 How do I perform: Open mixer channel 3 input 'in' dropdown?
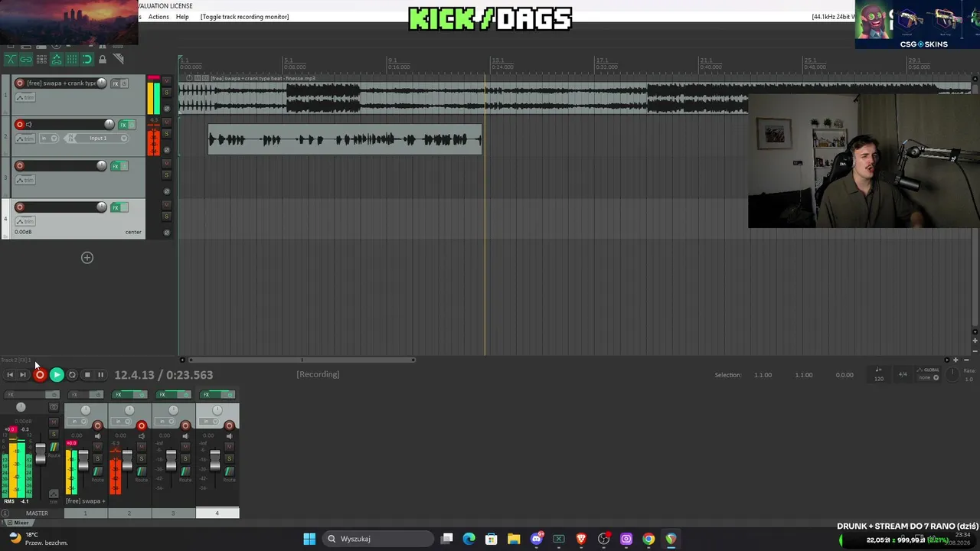pyautogui.click(x=163, y=422)
